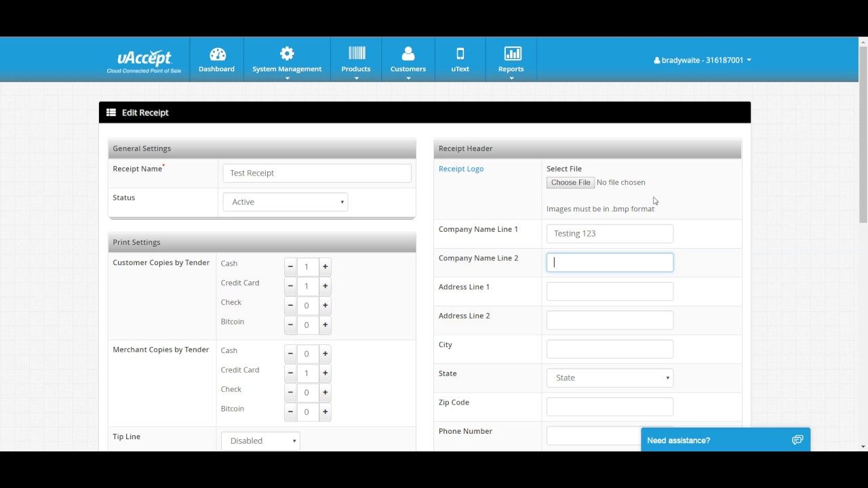Open the Customers menu label
Viewport: 868px width, 488px height.
click(408, 69)
